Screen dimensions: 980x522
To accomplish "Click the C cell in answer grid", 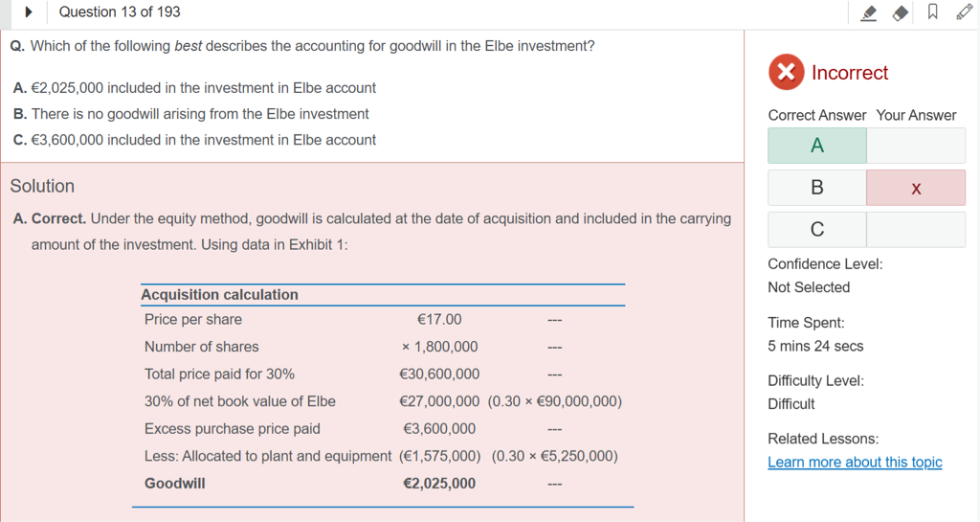I will pyautogui.click(x=817, y=230).
